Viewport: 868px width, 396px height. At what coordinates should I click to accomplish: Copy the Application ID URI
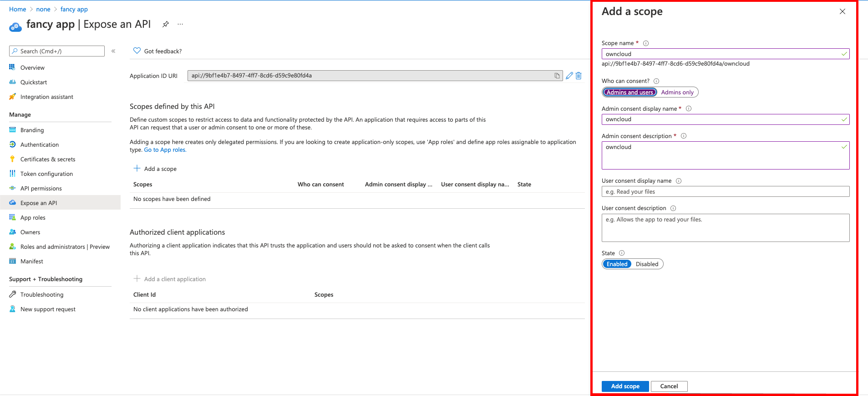tap(557, 76)
